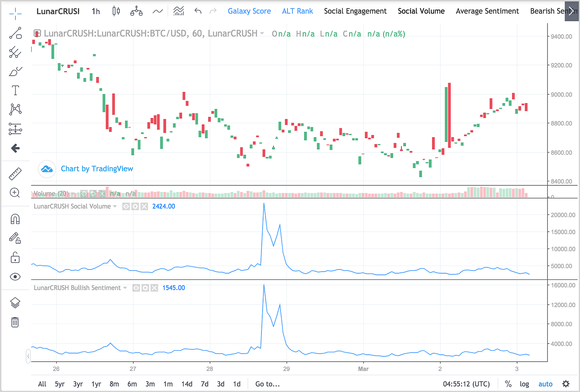Remove the LunarCRUSH Social Volume indicator
The image size is (580, 392).
click(x=144, y=206)
